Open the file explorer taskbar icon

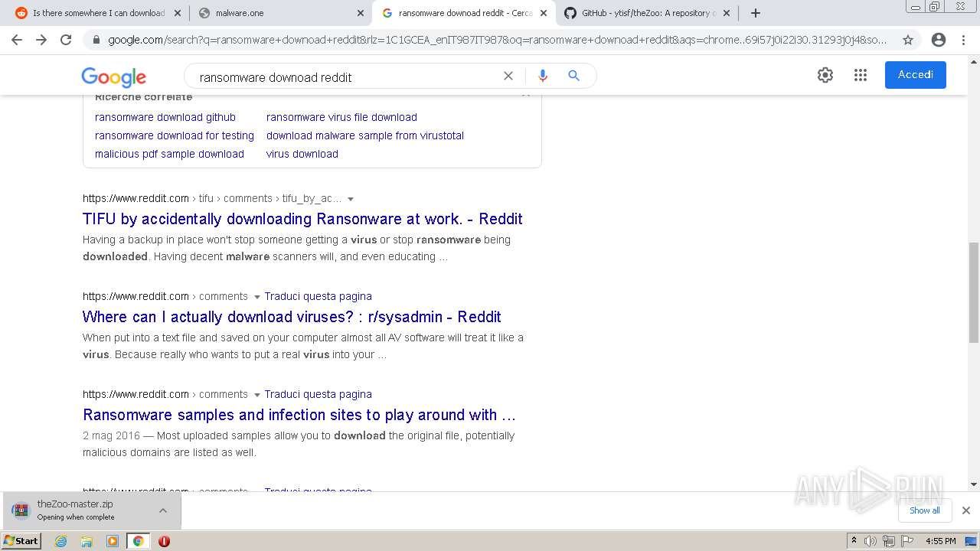point(87,541)
